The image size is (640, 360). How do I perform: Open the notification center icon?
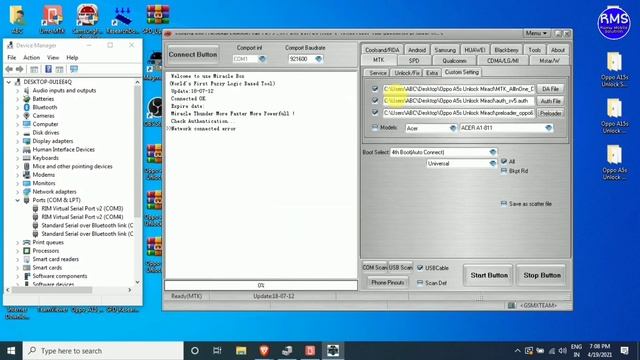point(624,351)
